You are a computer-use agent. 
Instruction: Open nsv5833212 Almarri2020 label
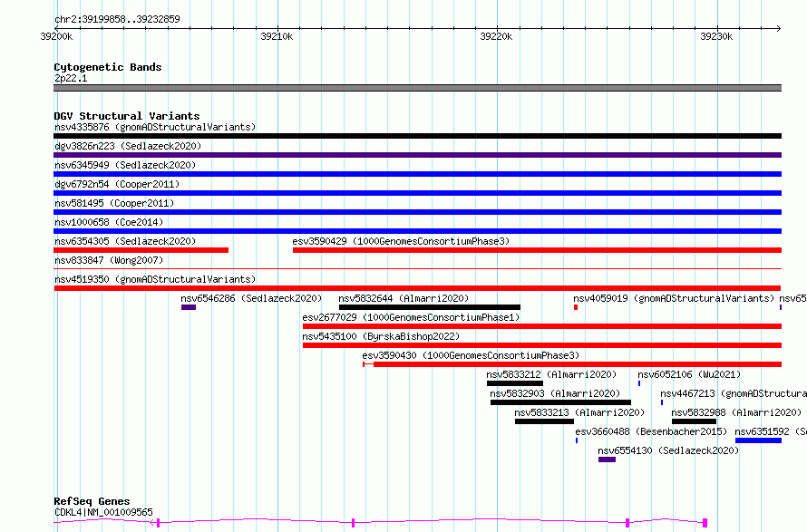tap(551, 374)
